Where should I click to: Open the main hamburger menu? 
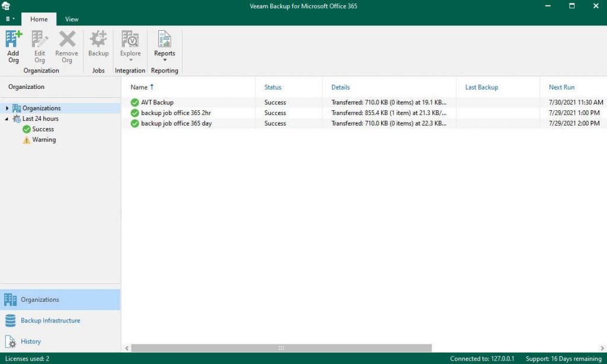coord(10,18)
